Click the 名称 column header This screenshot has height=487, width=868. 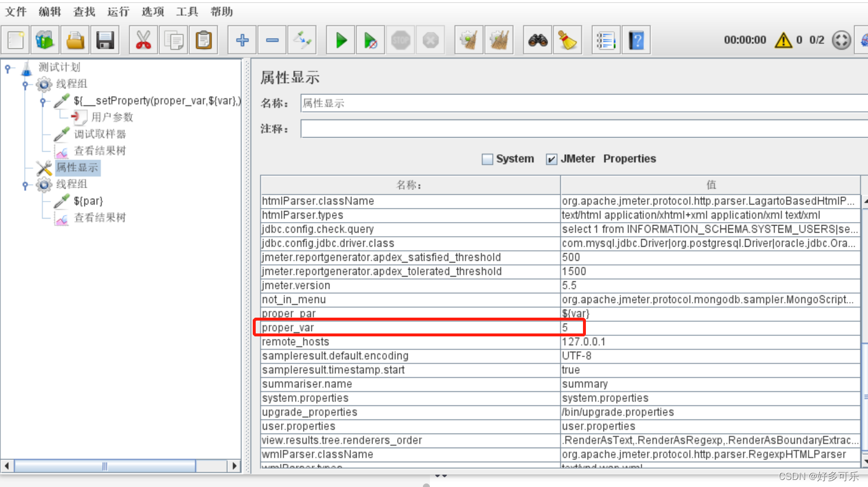[411, 185]
